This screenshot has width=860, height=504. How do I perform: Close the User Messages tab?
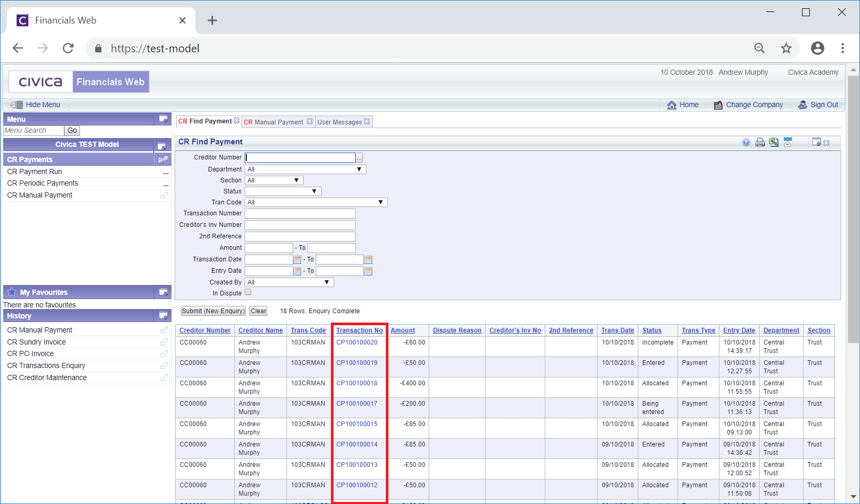tap(367, 121)
